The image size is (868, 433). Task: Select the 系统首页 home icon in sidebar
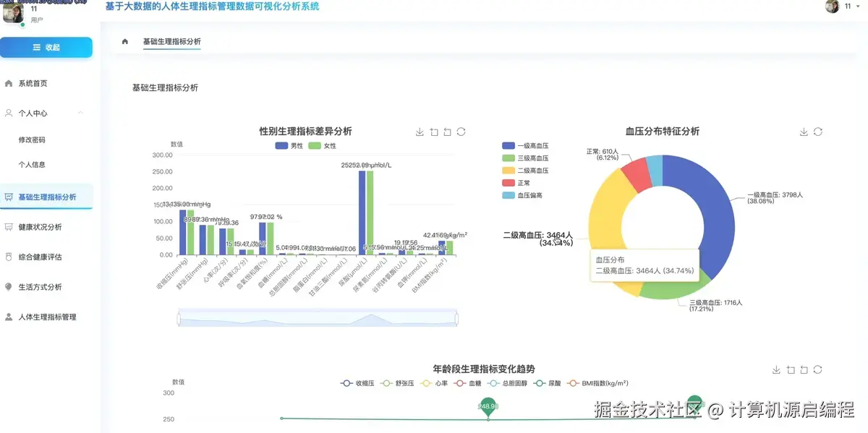coord(9,83)
